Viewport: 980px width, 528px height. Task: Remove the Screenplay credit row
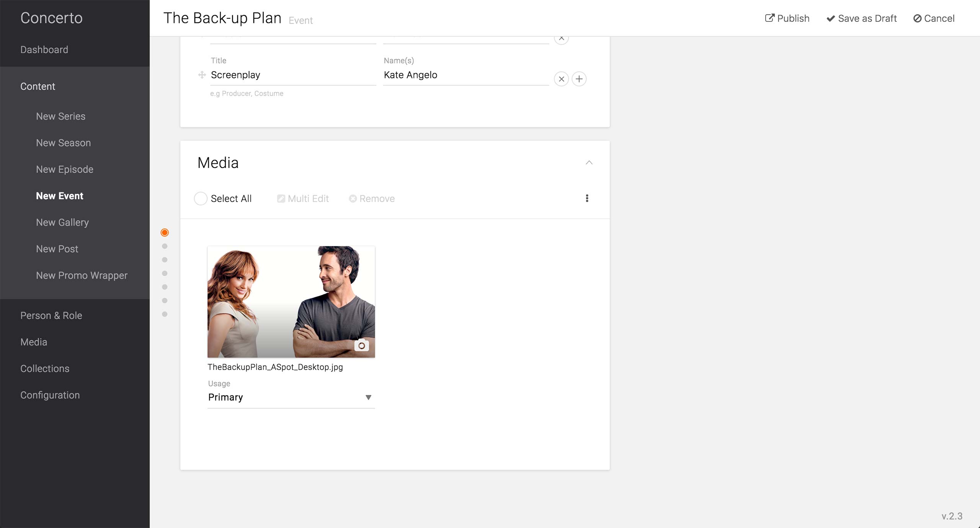(561, 79)
